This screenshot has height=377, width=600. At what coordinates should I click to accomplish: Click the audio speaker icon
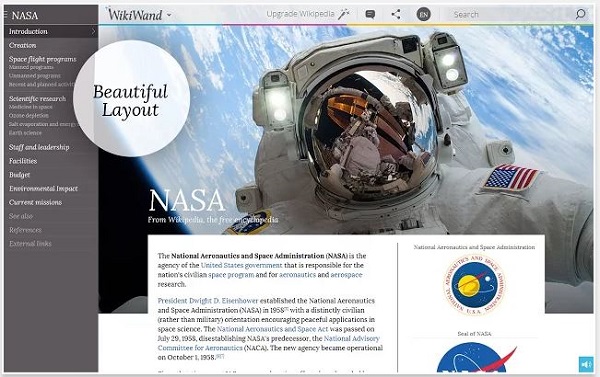click(x=586, y=364)
